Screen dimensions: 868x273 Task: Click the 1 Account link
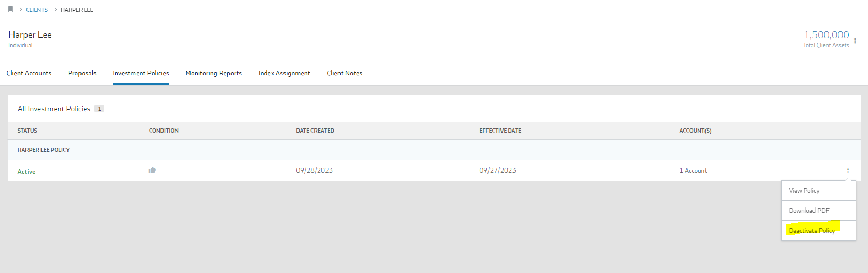pos(693,171)
